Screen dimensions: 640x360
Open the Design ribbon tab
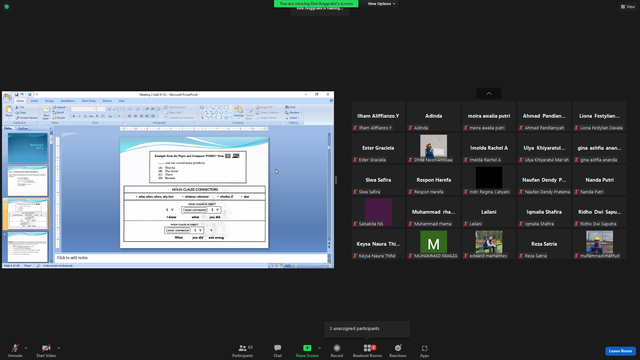pyautogui.click(x=49, y=101)
